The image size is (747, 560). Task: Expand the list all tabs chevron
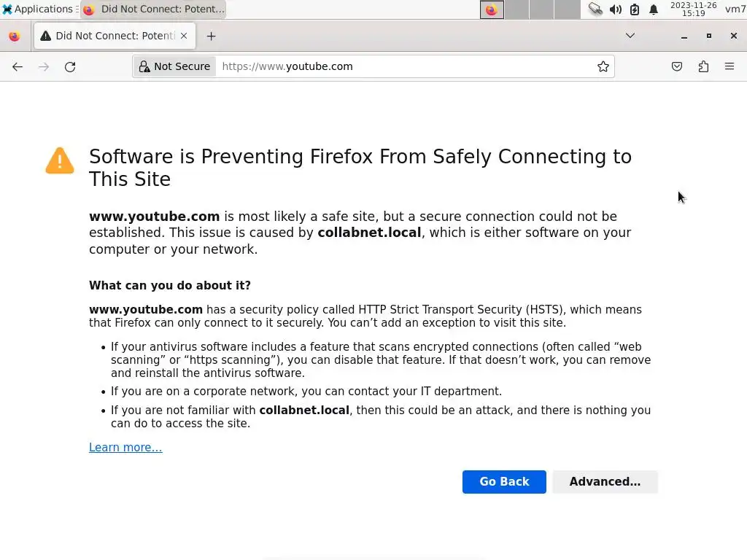pos(630,36)
